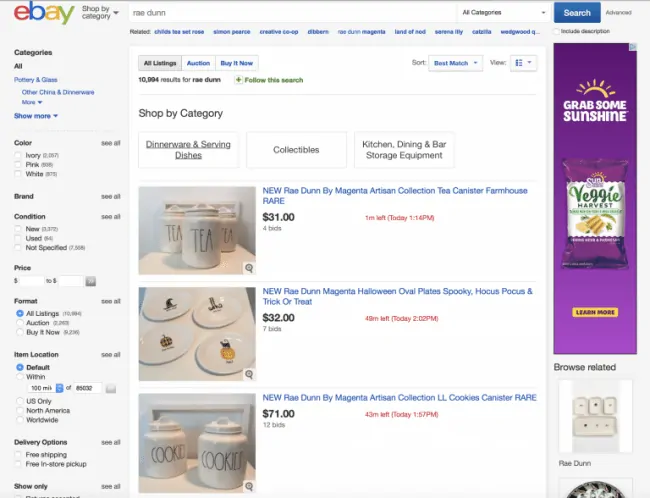Click see all next to Color
Image resolution: width=650 pixels, height=498 pixels.
pos(111,143)
